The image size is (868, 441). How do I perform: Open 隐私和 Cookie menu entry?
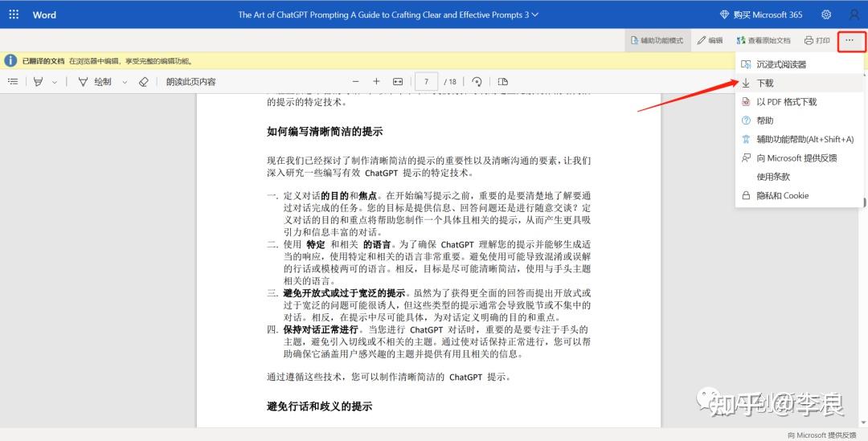800,196
